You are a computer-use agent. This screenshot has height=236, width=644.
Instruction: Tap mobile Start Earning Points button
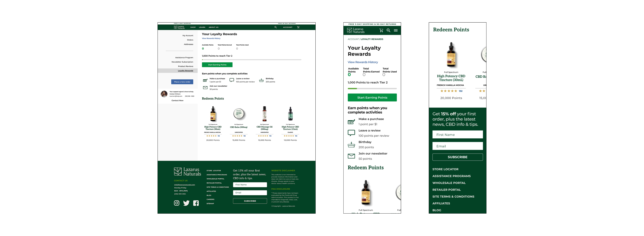(372, 98)
